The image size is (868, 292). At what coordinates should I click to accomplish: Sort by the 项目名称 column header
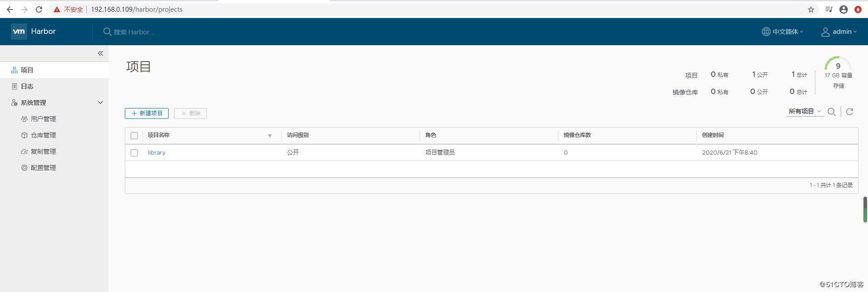click(x=159, y=135)
